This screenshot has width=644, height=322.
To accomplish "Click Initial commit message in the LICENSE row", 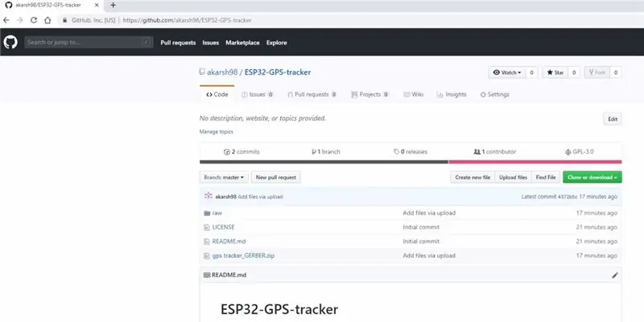I will coord(421,227).
